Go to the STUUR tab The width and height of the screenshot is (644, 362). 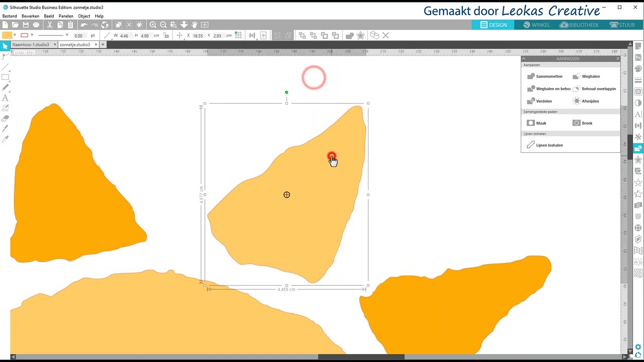[x=622, y=25]
